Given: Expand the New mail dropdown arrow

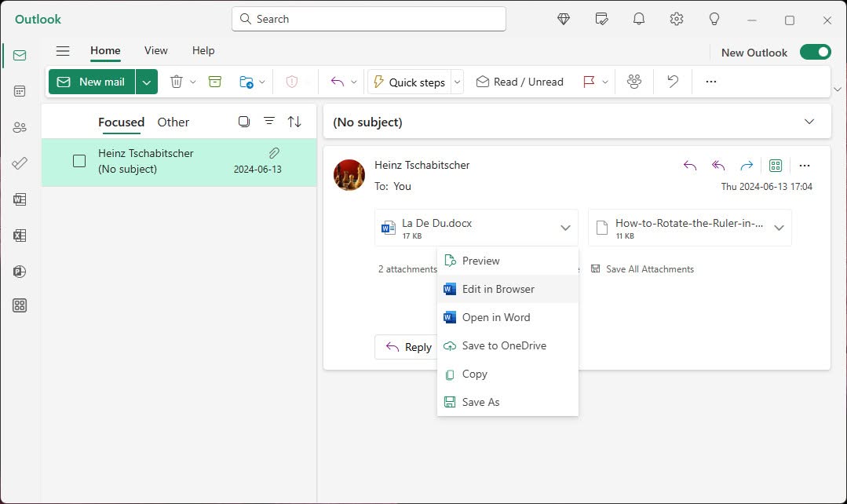Looking at the screenshot, I should tap(146, 82).
